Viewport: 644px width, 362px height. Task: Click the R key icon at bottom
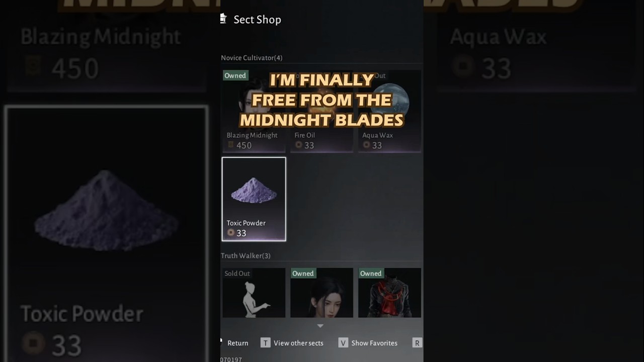click(x=417, y=343)
